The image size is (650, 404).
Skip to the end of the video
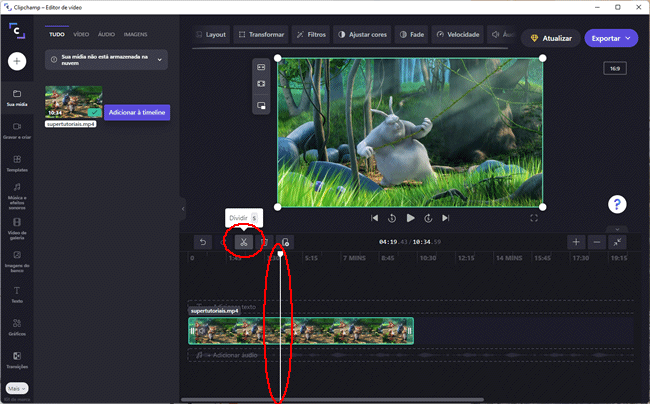coord(446,218)
